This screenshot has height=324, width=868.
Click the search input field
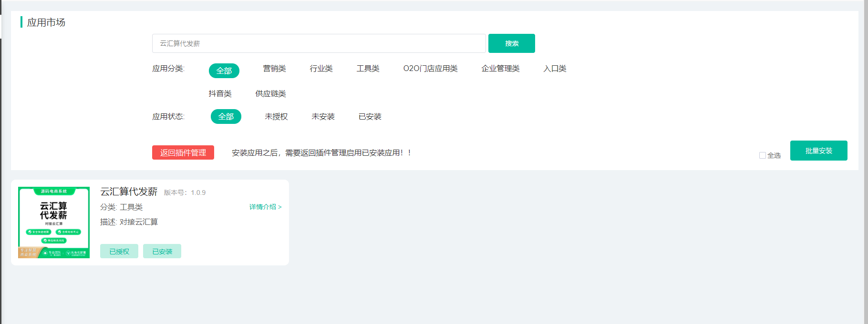click(x=319, y=43)
